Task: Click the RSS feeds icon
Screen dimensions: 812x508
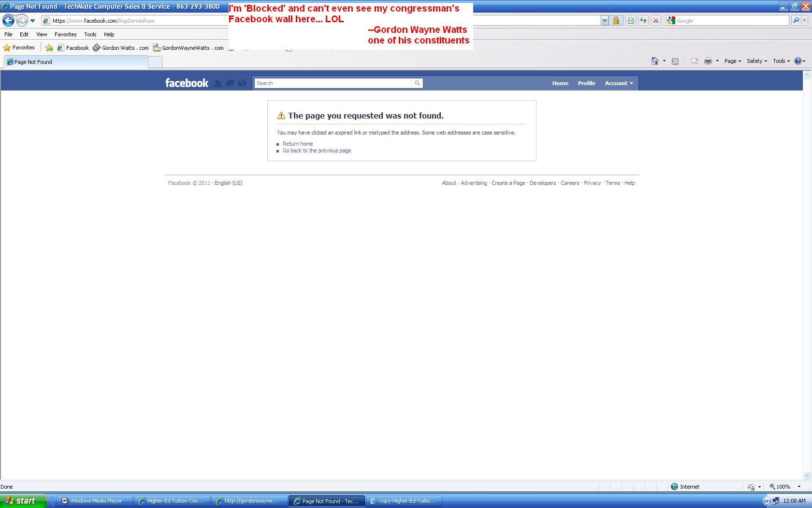Action: click(675, 61)
